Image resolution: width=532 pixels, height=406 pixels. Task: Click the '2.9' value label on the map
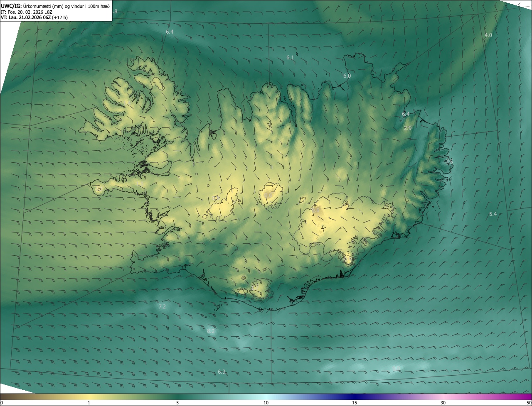point(408,128)
